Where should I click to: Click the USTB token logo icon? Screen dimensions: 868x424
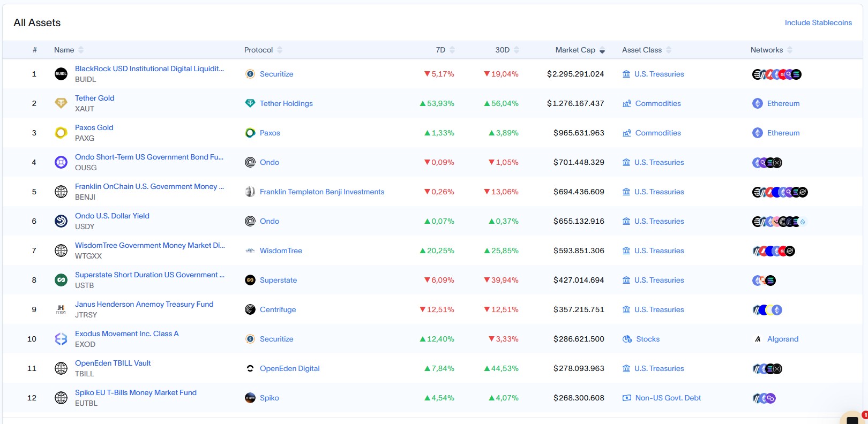coord(61,280)
